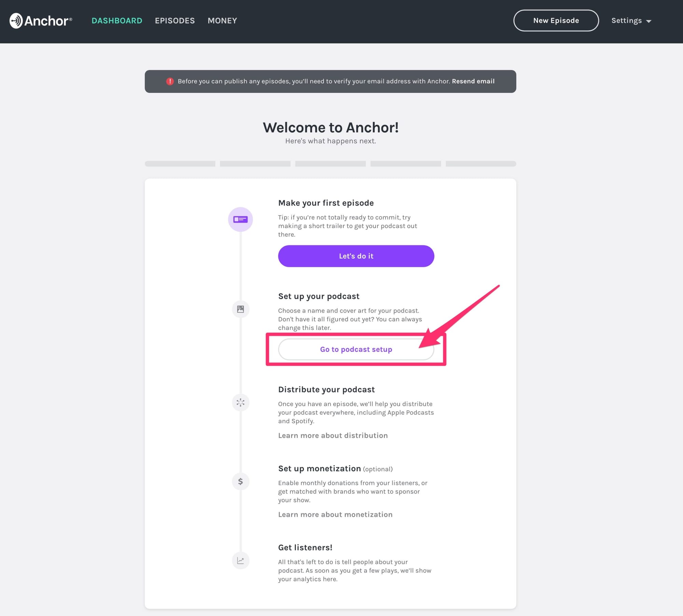Open the Settings dropdown menu
The image size is (683, 616).
coord(631,20)
